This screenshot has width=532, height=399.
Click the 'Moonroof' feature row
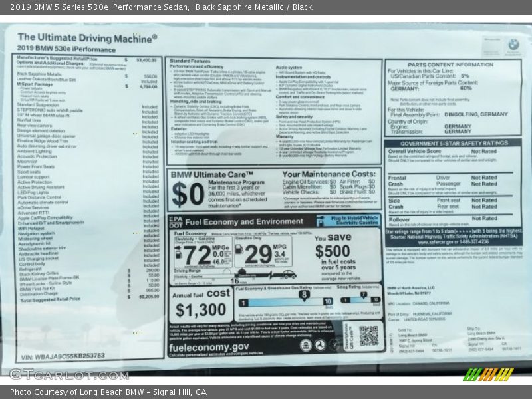click(x=88, y=162)
